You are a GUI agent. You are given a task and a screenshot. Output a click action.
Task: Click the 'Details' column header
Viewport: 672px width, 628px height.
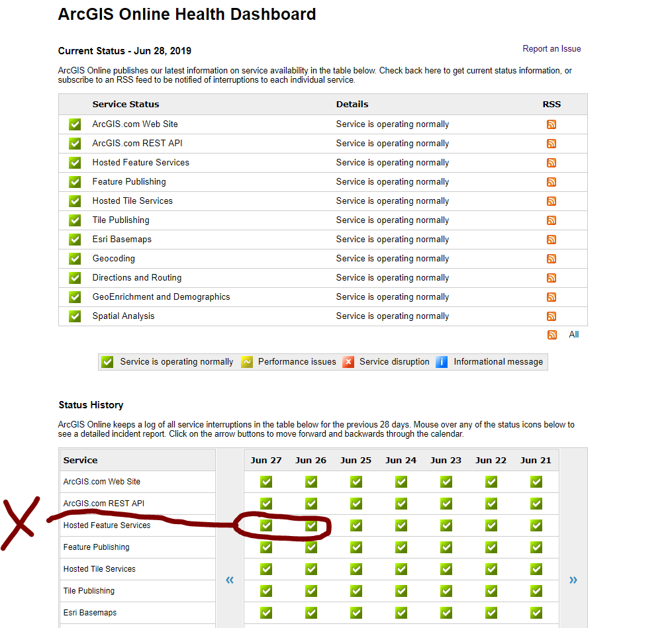coord(352,104)
